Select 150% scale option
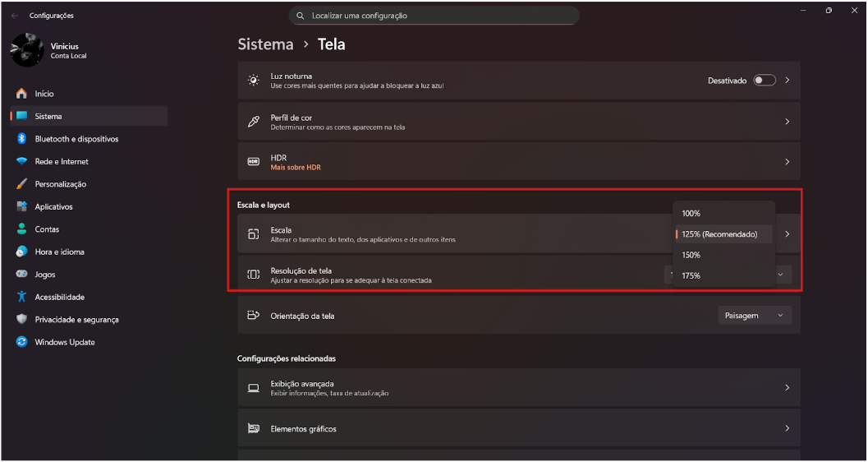Screen dimensions: 868x462 pyautogui.click(x=691, y=255)
